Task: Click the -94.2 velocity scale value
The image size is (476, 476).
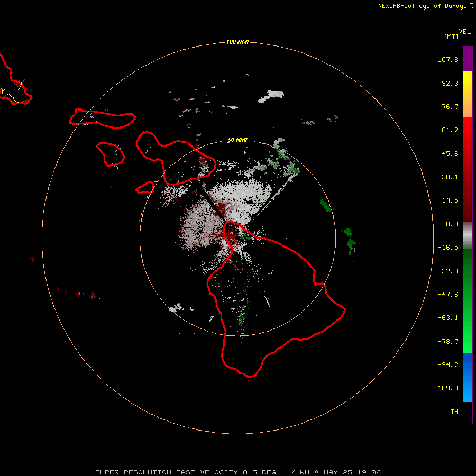Action: (448, 364)
